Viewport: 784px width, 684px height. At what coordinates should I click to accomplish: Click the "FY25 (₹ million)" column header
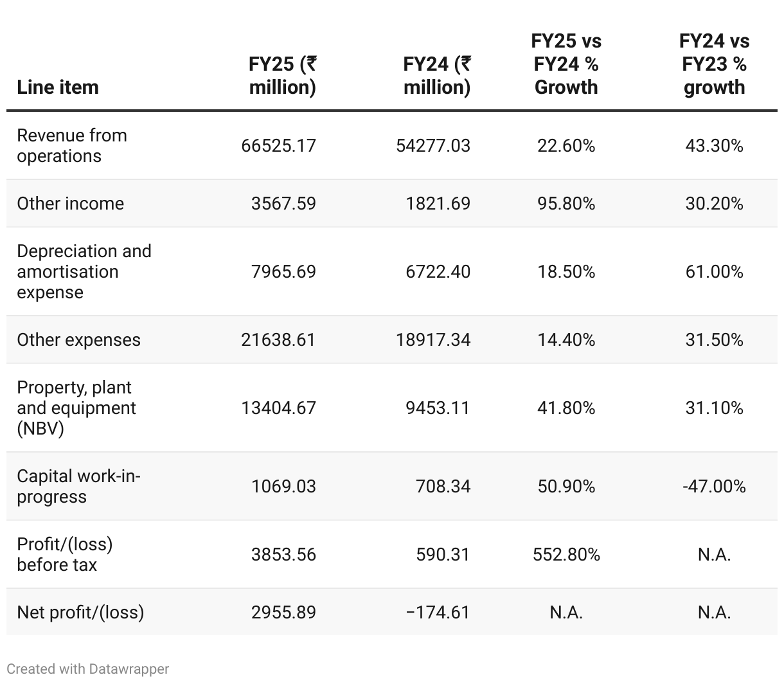coord(282,76)
